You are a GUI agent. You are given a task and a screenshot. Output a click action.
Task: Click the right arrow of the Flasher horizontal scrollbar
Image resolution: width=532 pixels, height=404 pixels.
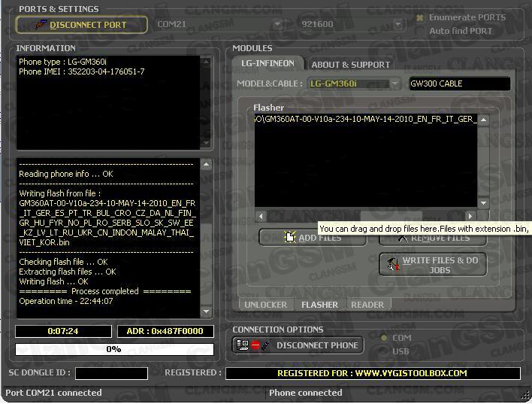[471, 217]
